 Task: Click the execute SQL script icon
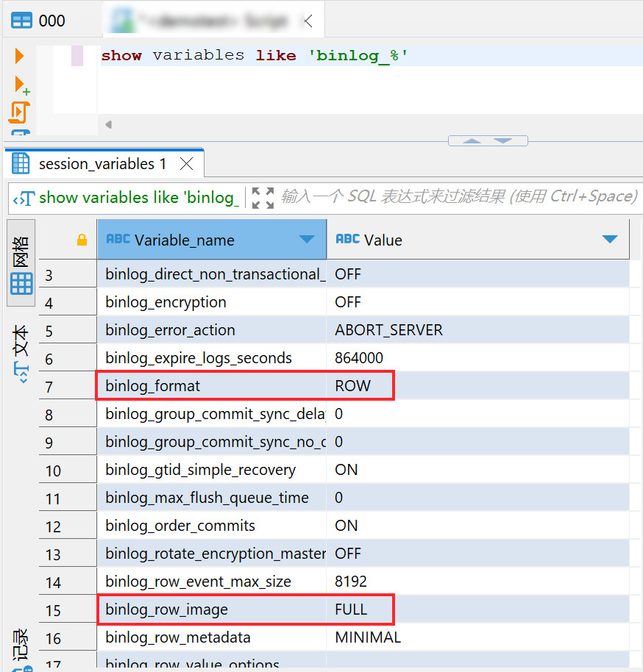tap(19, 112)
